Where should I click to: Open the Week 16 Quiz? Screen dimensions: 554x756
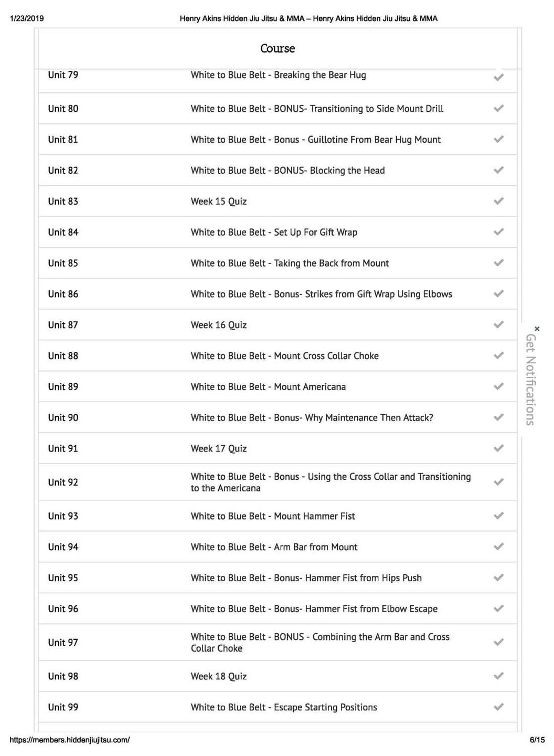[218, 325]
